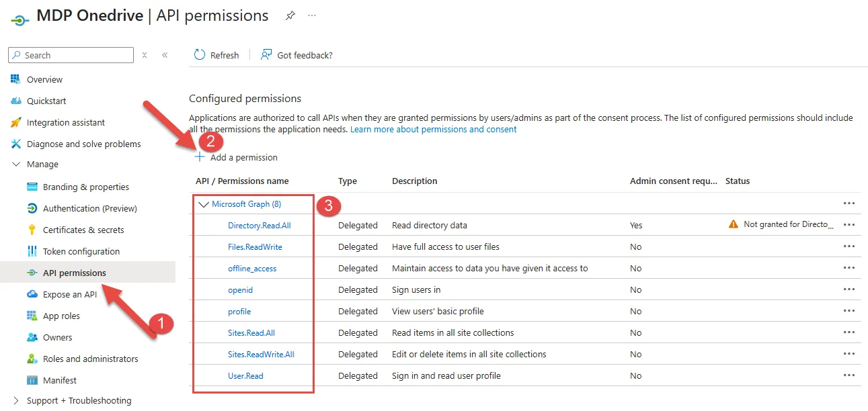Select Certificates & secrets menu item
The height and width of the screenshot is (411, 868).
pos(83,230)
